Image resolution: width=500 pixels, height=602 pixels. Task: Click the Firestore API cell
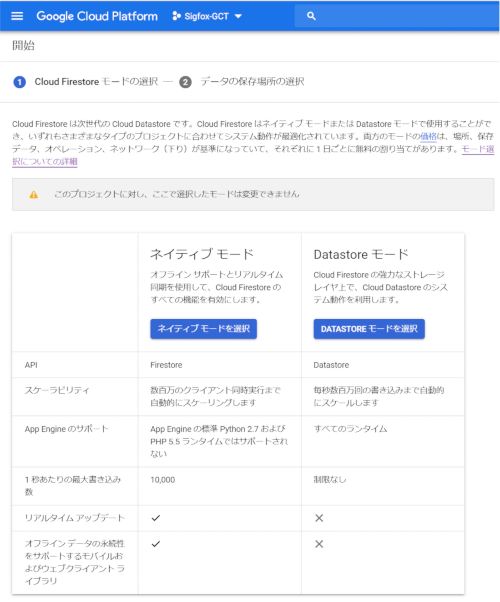coord(166,365)
